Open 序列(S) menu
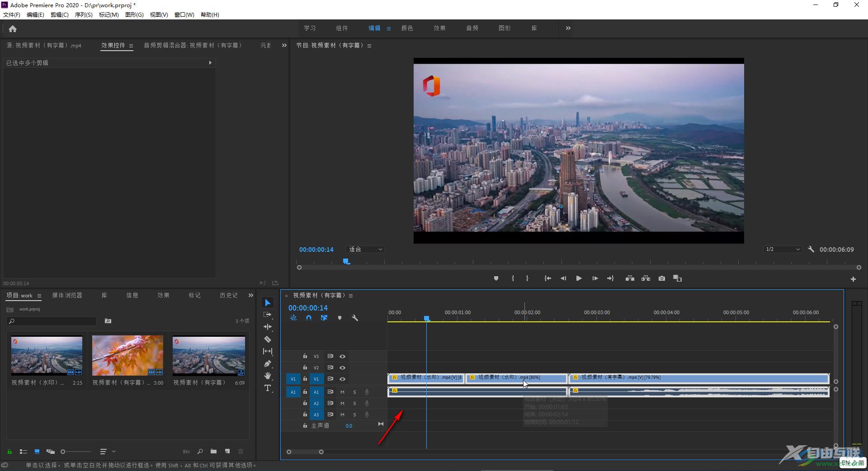This screenshot has width=868, height=471. click(x=84, y=15)
